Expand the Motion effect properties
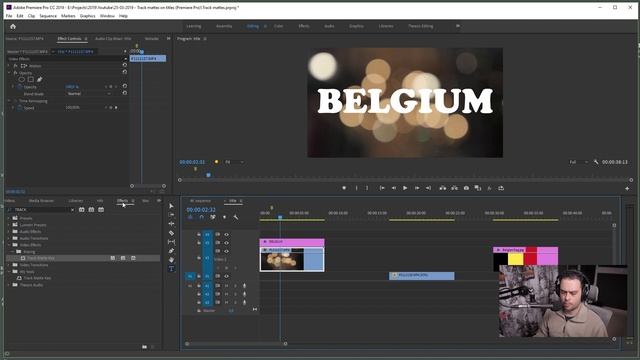Screen dimensions: 640x360 pyautogui.click(x=9, y=66)
